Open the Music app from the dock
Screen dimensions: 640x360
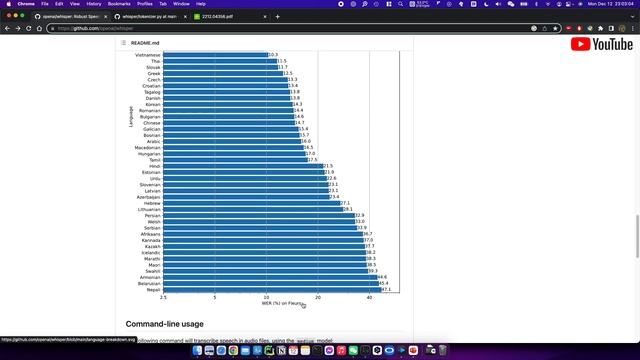(x=341, y=350)
